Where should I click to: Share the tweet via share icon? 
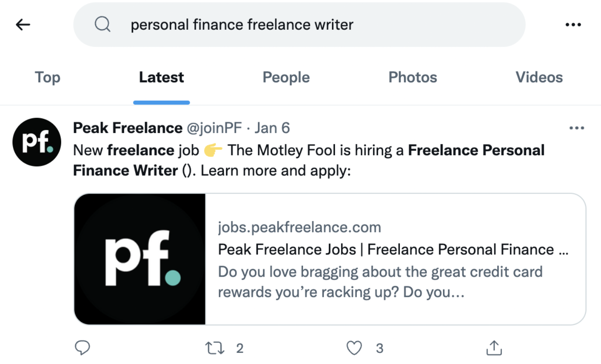point(494,348)
